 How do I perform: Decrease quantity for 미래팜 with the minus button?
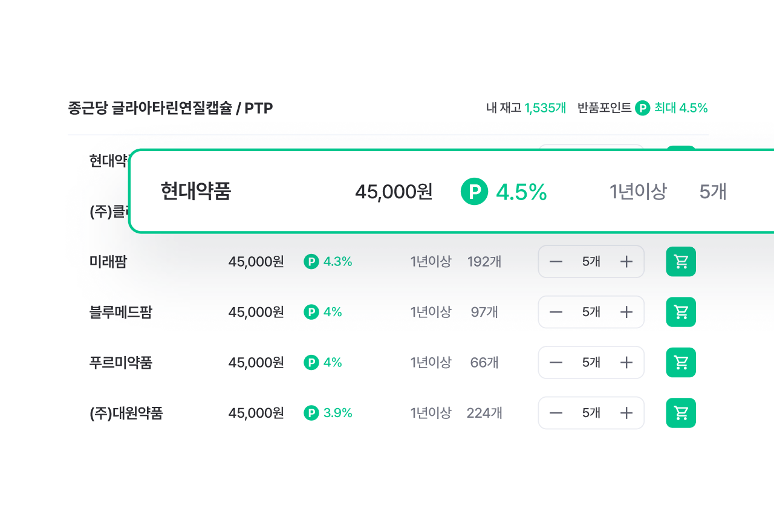point(556,261)
